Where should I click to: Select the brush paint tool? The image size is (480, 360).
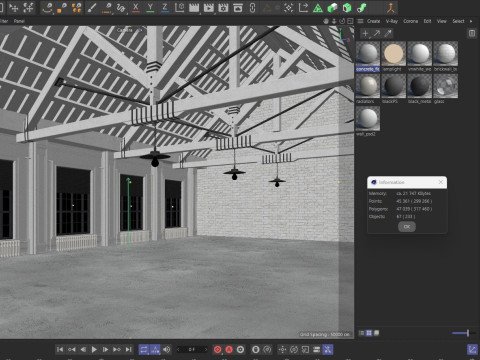pos(92,7)
